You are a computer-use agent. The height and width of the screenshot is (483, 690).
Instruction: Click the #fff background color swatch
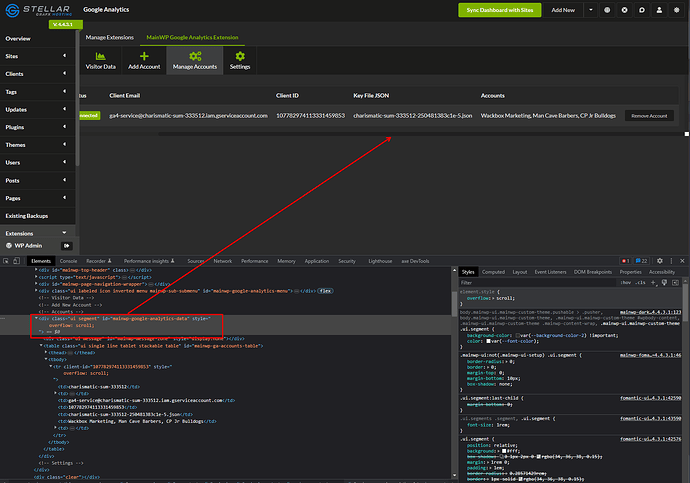click(504, 451)
